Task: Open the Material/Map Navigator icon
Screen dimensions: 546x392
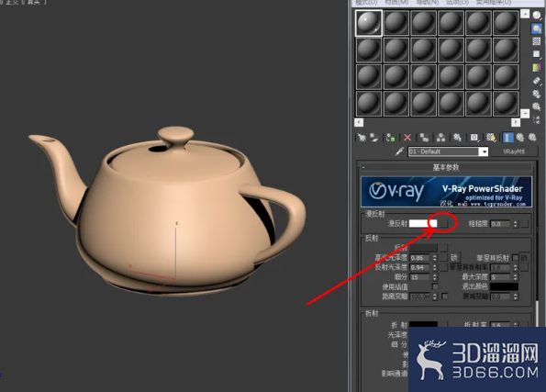Action: point(537,120)
